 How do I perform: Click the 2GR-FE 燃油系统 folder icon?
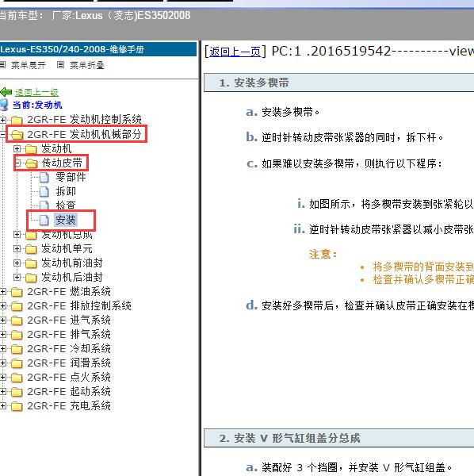click(17, 292)
